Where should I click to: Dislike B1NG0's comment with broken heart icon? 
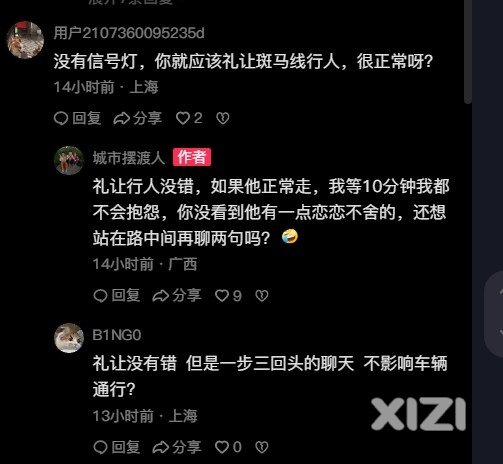point(262,447)
